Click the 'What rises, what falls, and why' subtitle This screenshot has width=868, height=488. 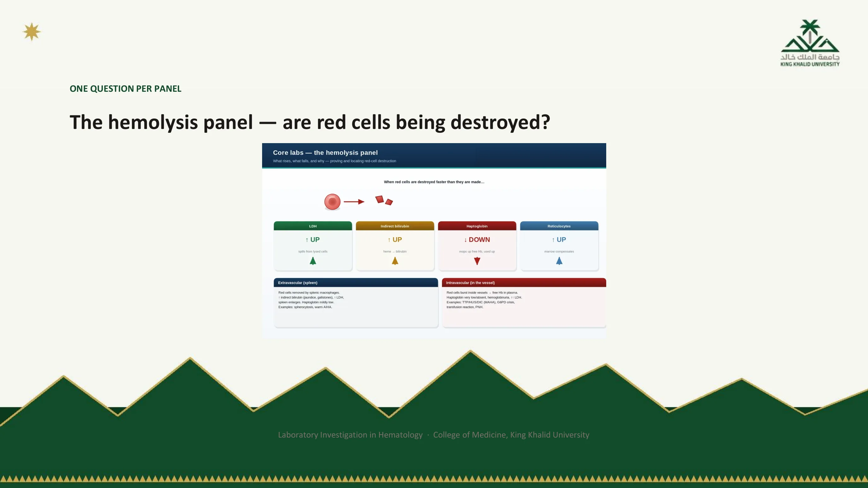[334, 161]
